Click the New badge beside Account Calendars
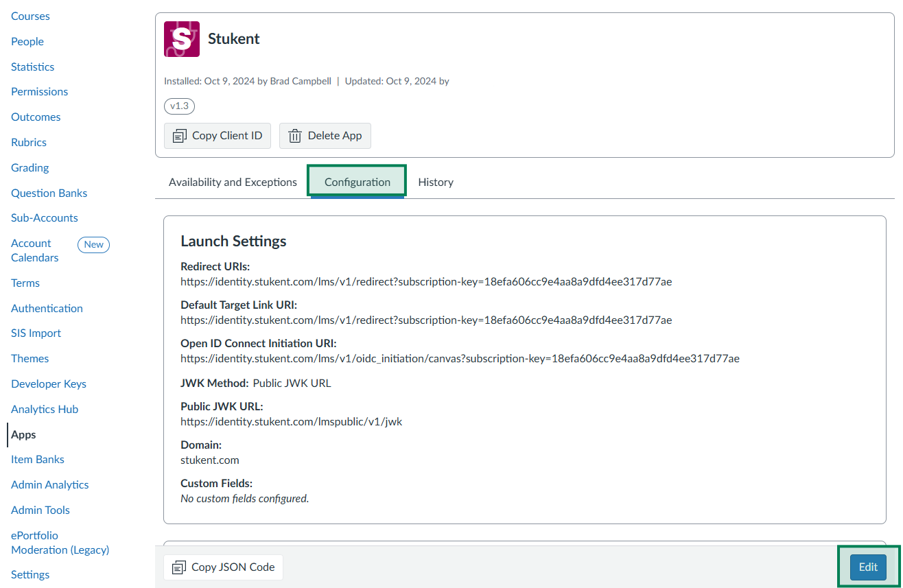Viewport: 903px width, 588px height. [x=94, y=244]
